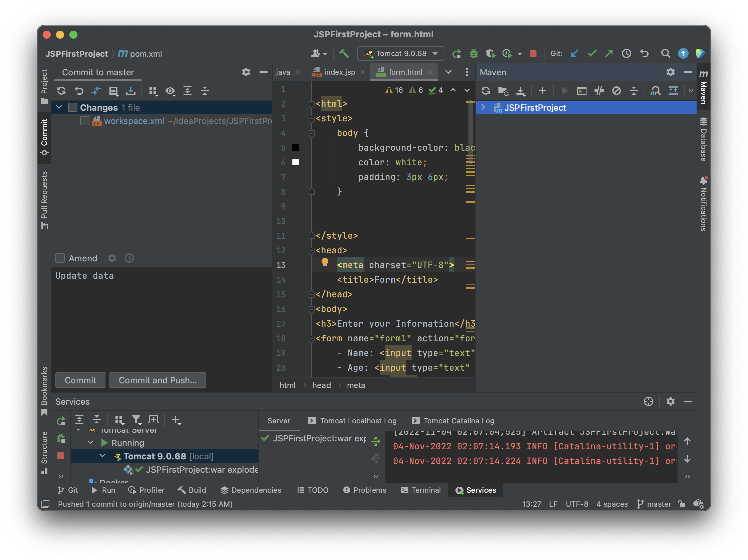
Task: Click the white color swatch on line 6
Action: tap(295, 162)
